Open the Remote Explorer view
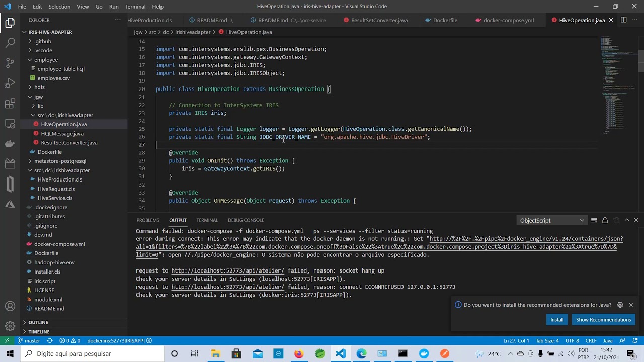 (10, 124)
